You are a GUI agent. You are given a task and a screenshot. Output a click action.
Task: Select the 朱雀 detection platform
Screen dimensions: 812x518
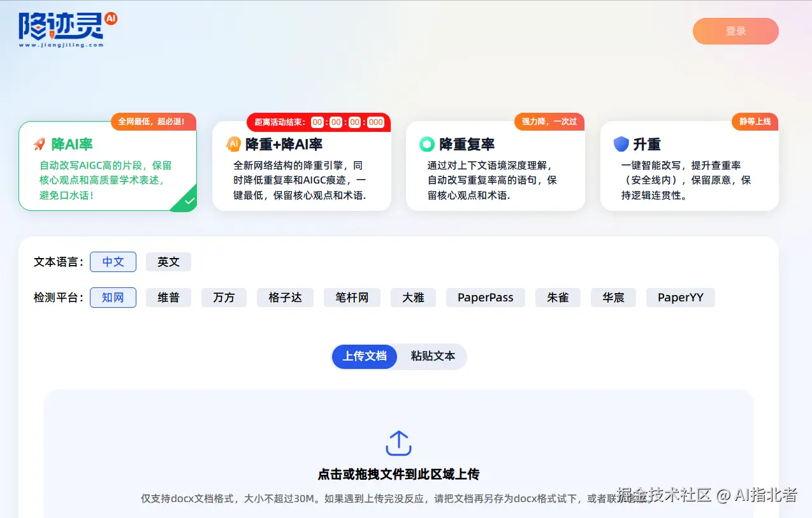[x=558, y=297]
